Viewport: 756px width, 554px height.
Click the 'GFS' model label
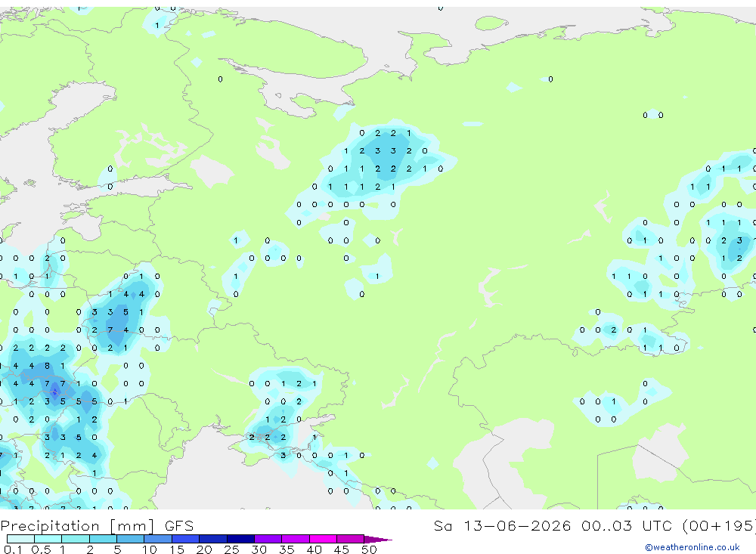pyautogui.click(x=179, y=526)
